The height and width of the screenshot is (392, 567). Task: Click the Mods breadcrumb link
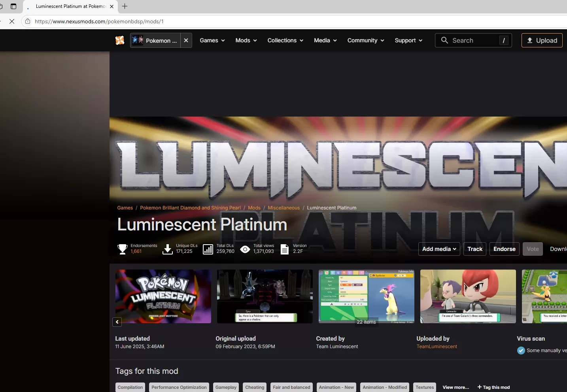(x=254, y=208)
